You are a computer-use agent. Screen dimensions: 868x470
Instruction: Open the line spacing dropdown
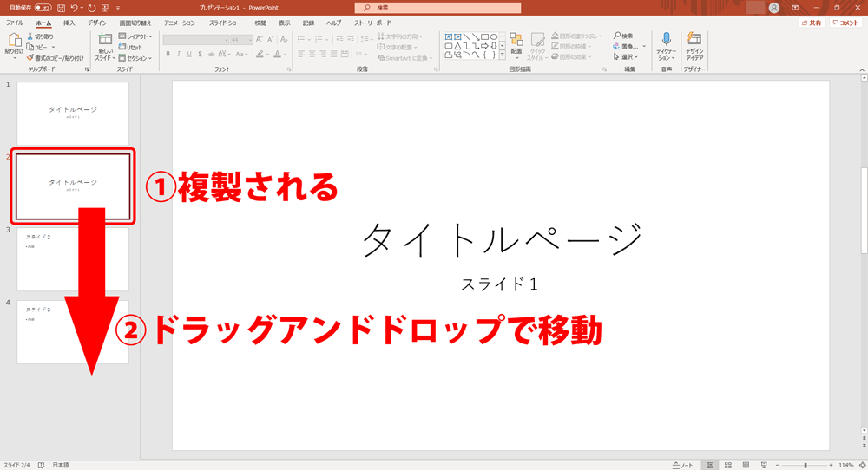click(x=366, y=40)
